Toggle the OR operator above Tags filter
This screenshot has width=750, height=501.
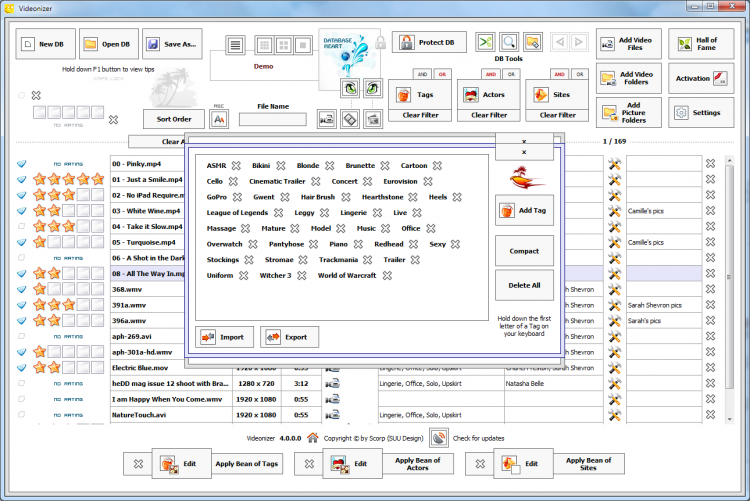point(442,74)
